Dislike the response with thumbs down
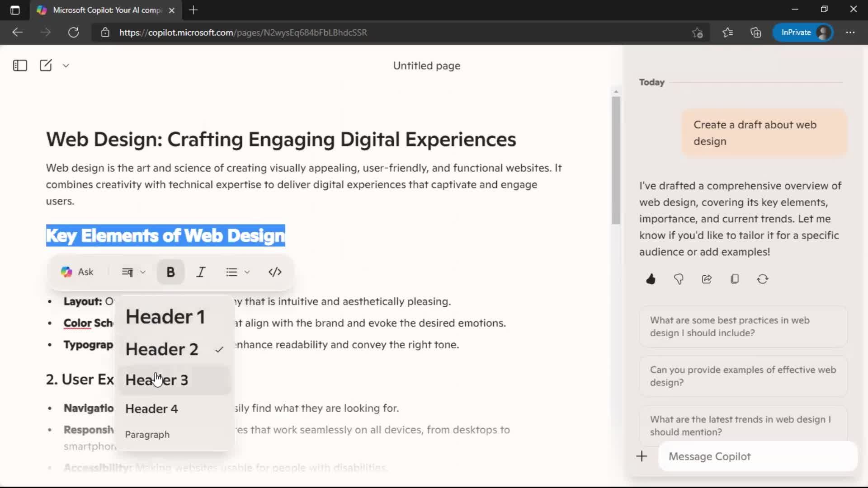 click(x=679, y=279)
